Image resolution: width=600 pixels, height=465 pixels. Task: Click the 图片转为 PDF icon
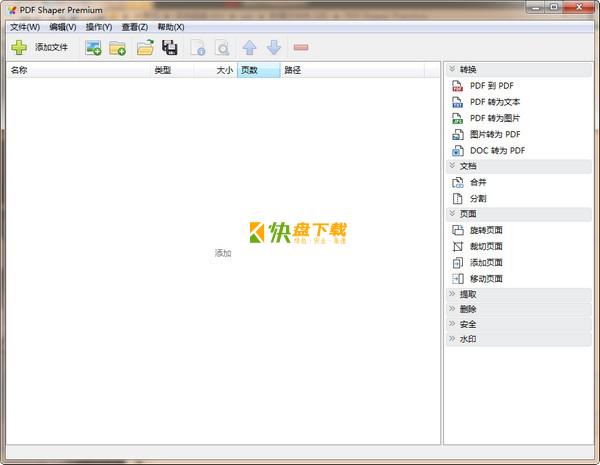pos(458,135)
